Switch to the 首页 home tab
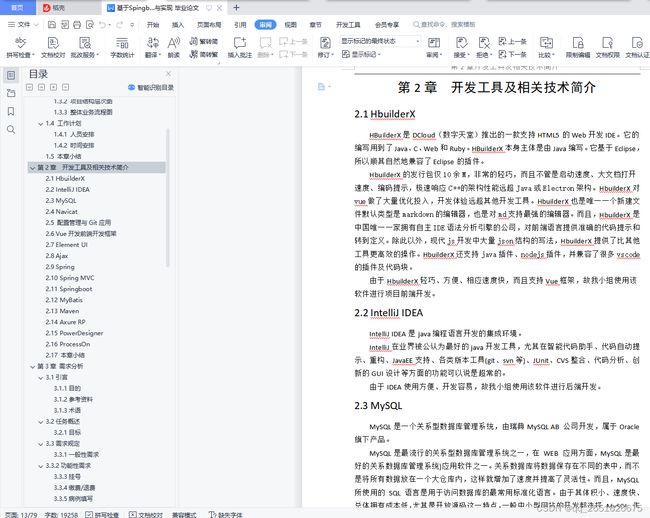Image resolution: width=650 pixels, height=518 pixels. click(17, 7)
